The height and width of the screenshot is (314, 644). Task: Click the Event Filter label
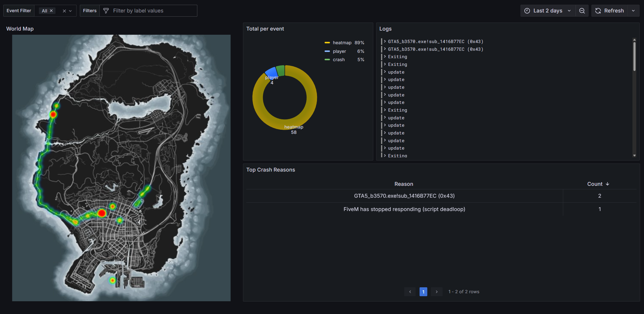coord(19,11)
